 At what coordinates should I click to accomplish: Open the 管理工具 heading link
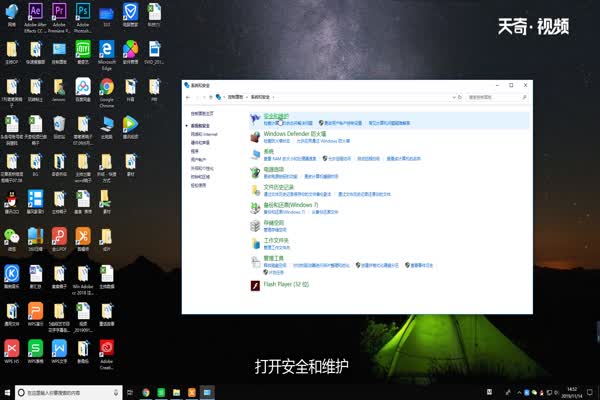(x=274, y=258)
